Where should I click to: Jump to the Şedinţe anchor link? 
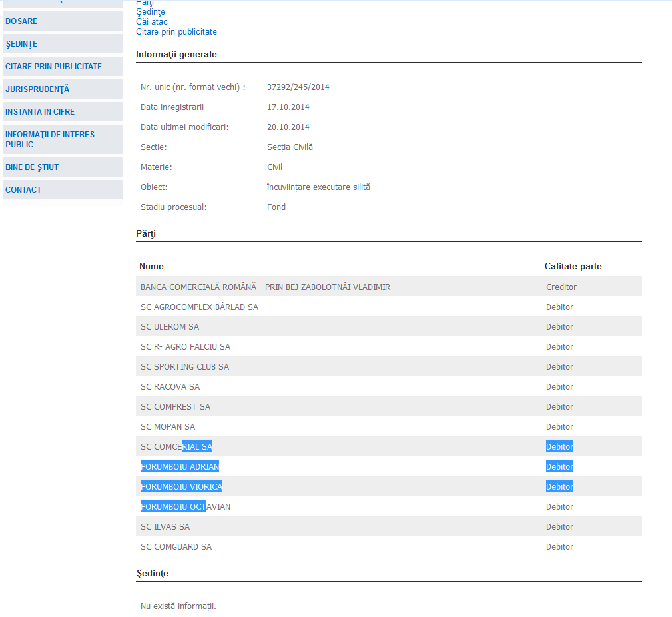(x=151, y=12)
